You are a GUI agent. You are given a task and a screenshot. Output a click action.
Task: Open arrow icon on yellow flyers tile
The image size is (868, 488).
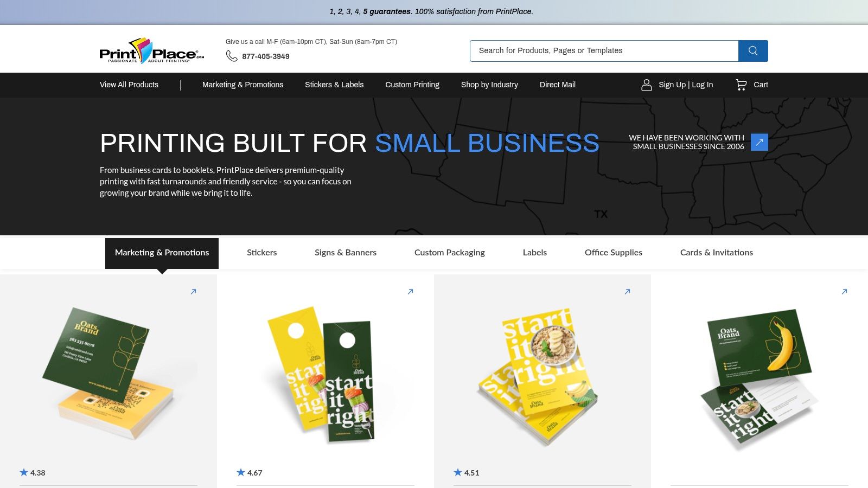tap(627, 292)
